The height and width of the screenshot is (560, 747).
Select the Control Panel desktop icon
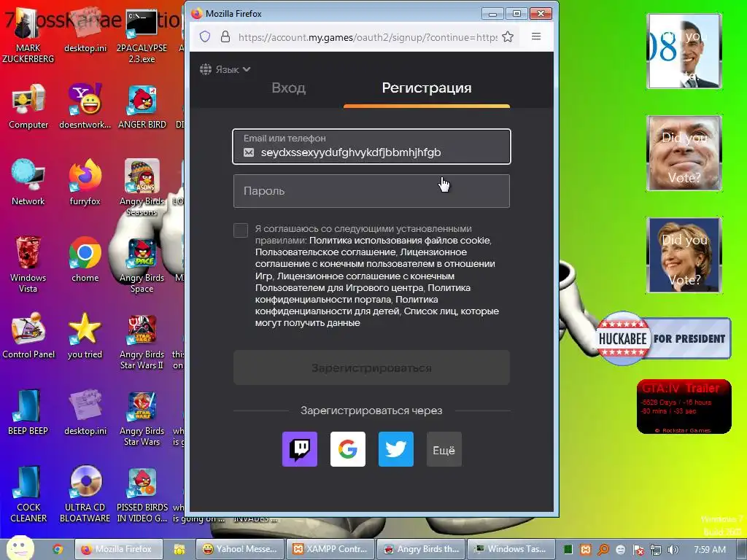tap(28, 336)
